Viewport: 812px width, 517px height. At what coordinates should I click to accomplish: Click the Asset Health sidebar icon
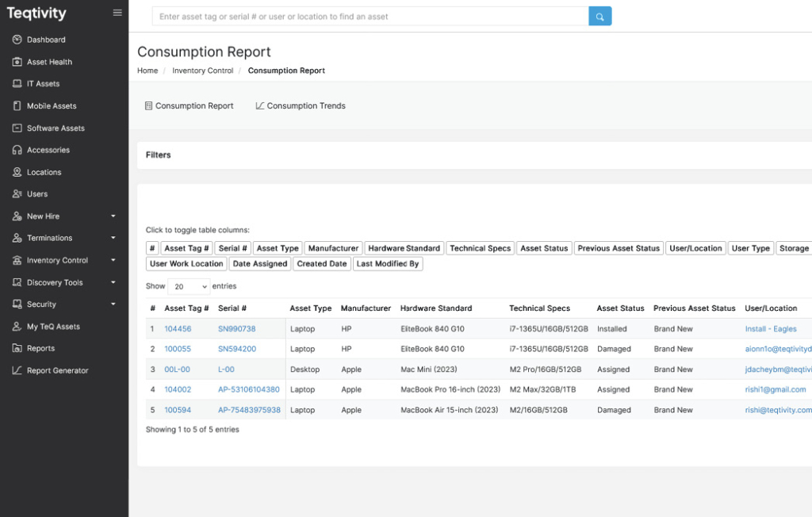17,62
